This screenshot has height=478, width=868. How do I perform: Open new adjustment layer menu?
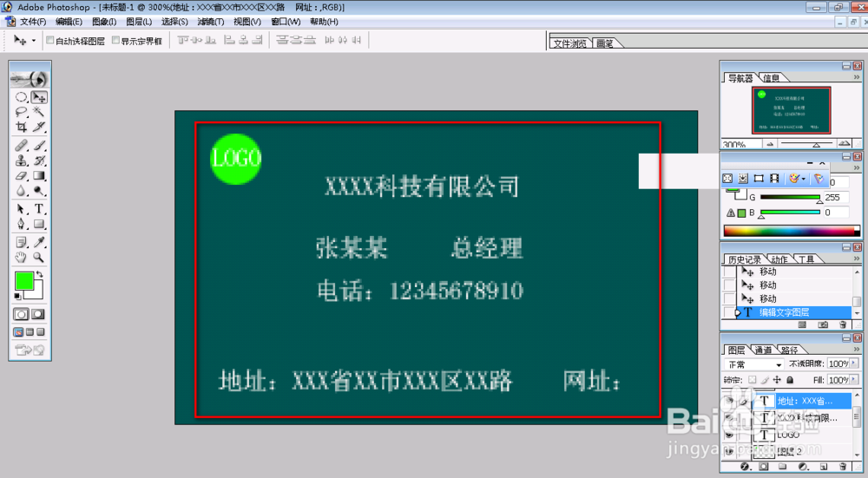803,467
